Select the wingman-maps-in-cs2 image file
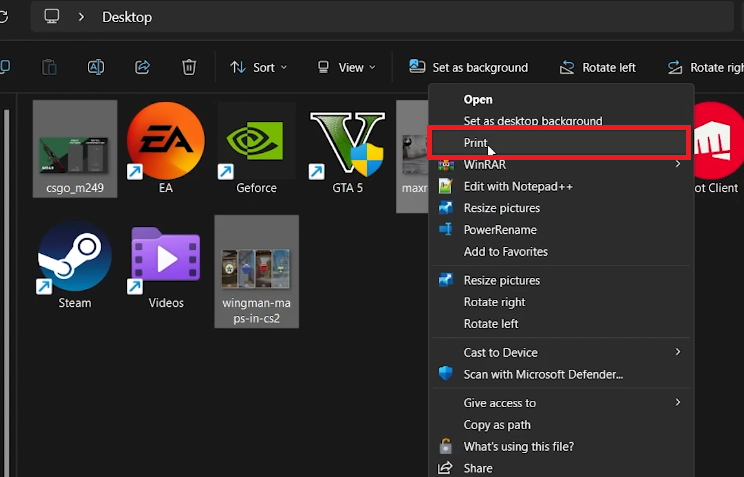Screen dimensions: 744x477 click(257, 271)
